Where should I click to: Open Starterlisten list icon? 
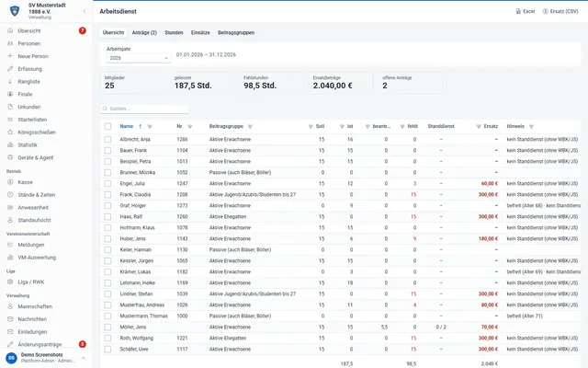click(x=10, y=120)
